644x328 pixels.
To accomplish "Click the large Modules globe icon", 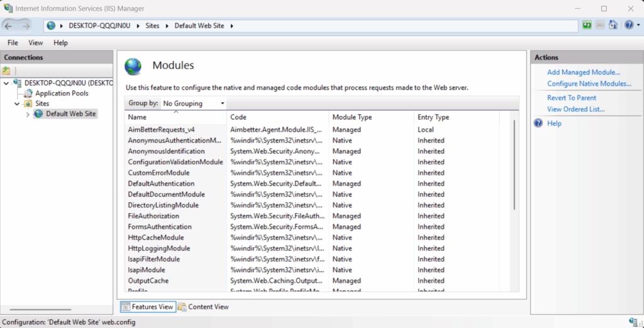I will [x=133, y=66].
